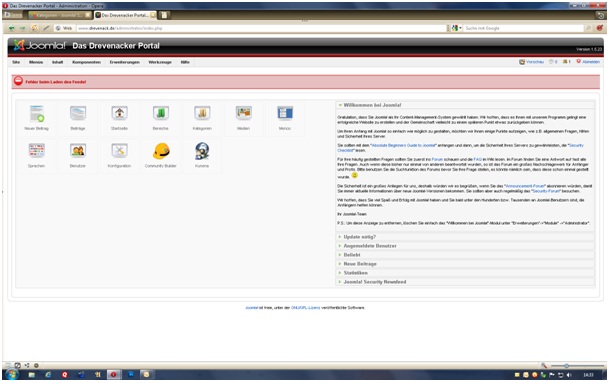Click the messages counter icon showing 0
Screen dimensions: 609x383
pyautogui.click(x=553, y=62)
